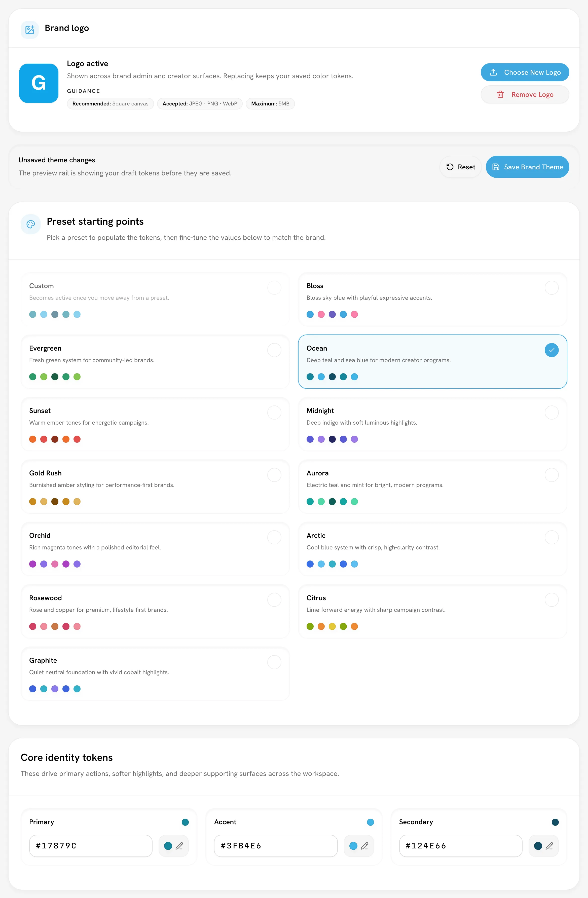Click the pencil edit icon for Secondary color

pyautogui.click(x=549, y=846)
